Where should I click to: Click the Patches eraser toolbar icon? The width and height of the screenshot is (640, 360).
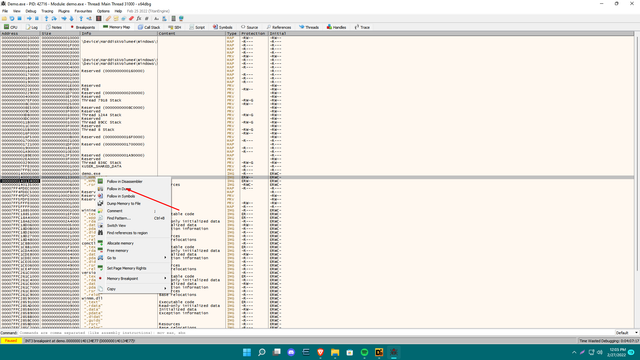[108, 18]
